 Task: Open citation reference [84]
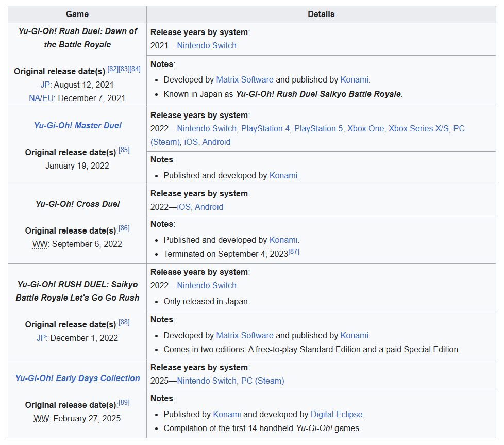point(135,69)
